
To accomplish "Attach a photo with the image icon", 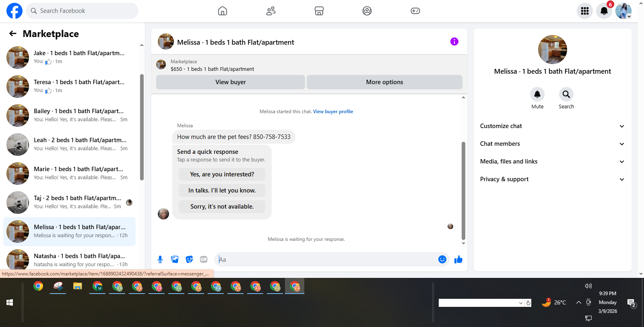I will (x=175, y=259).
